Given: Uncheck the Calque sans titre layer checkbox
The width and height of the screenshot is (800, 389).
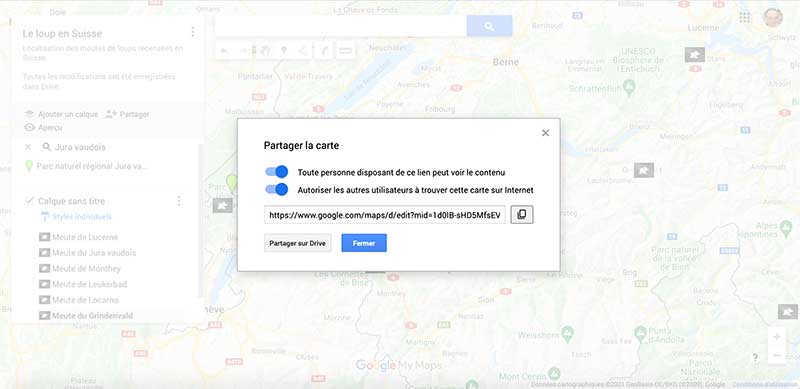Looking at the screenshot, I should click(30, 201).
